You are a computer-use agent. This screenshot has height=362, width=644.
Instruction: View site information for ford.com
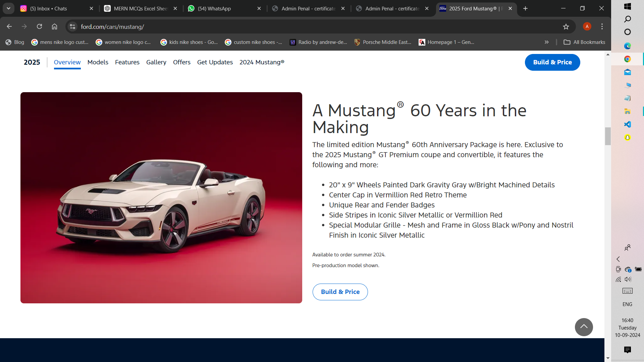point(72,26)
